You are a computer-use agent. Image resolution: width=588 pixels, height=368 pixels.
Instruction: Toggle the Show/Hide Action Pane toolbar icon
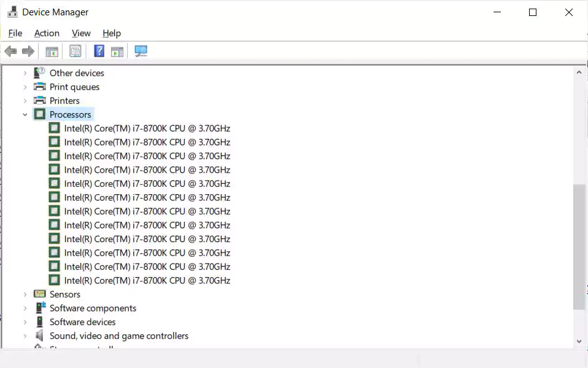[117, 52]
